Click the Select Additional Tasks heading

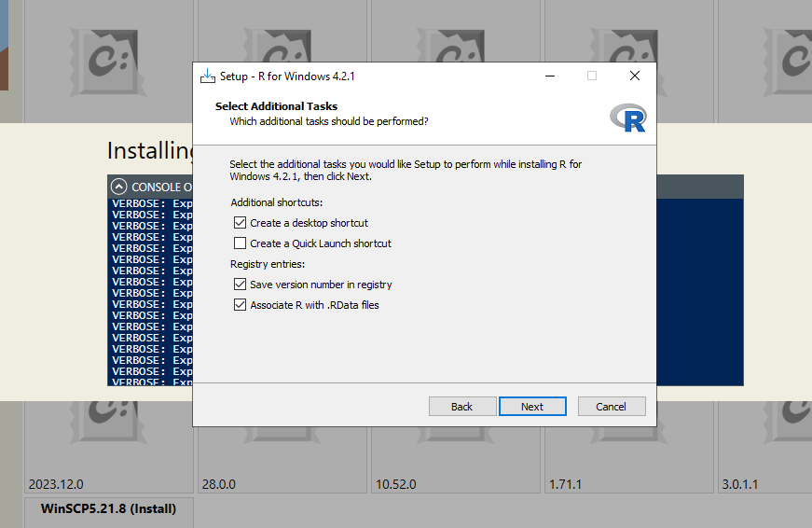tap(276, 106)
